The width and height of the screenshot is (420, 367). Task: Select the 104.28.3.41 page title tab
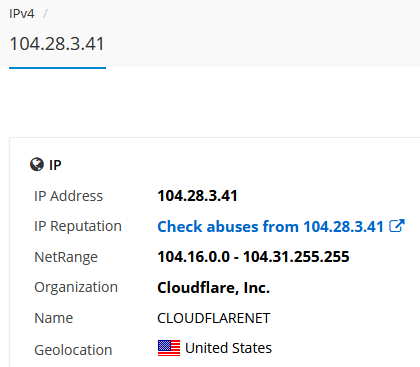[x=57, y=44]
